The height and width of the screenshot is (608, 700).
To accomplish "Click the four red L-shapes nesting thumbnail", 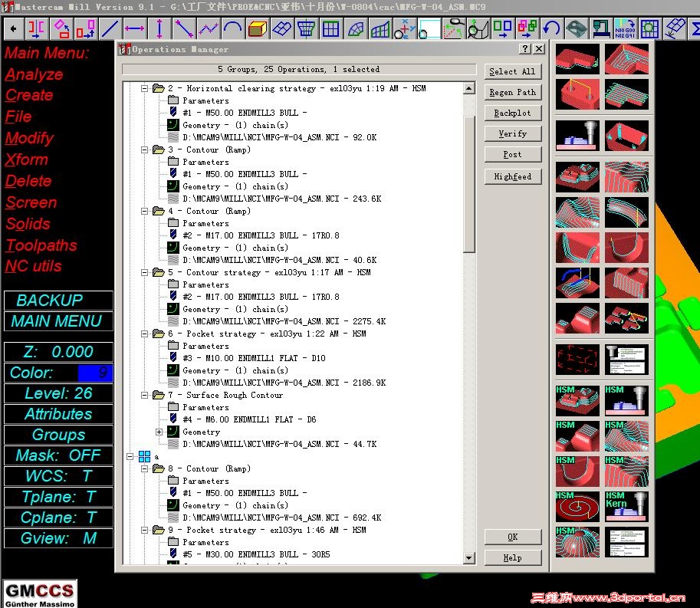I will coord(626,318).
